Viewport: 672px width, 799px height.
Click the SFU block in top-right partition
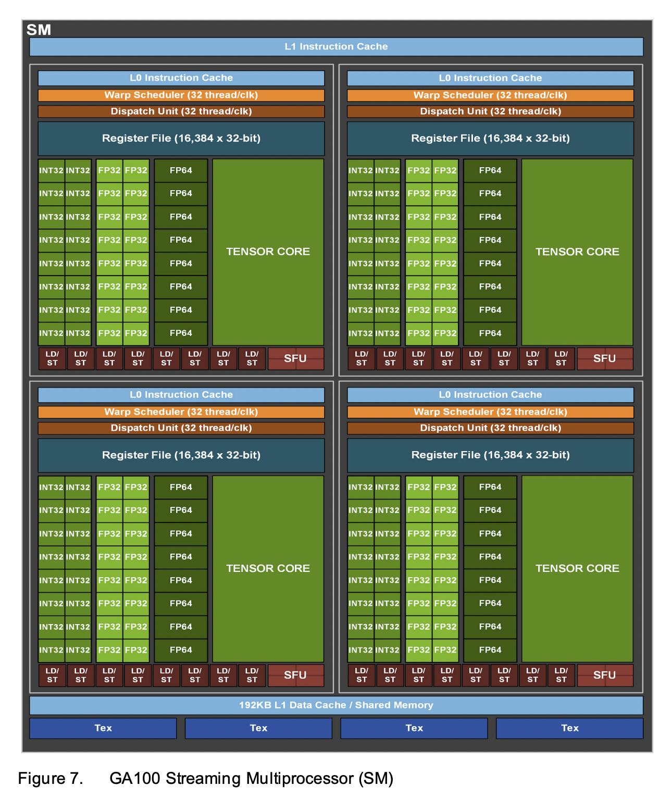pyautogui.click(x=605, y=358)
